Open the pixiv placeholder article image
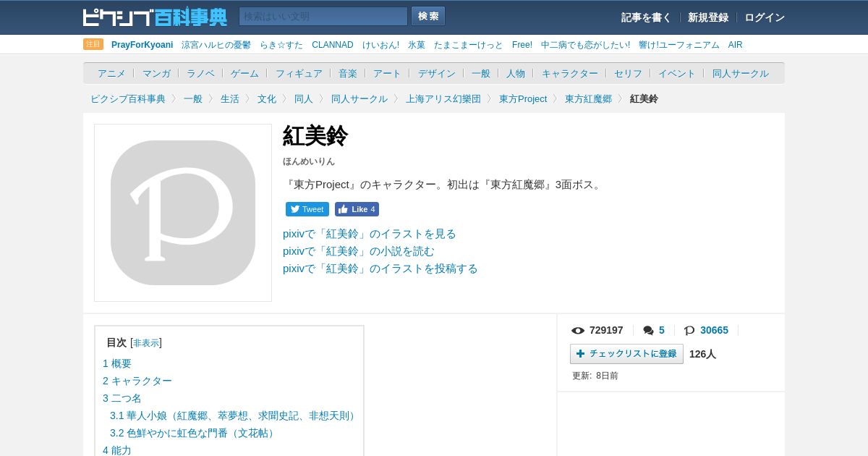The width and height of the screenshot is (868, 456). (x=183, y=213)
